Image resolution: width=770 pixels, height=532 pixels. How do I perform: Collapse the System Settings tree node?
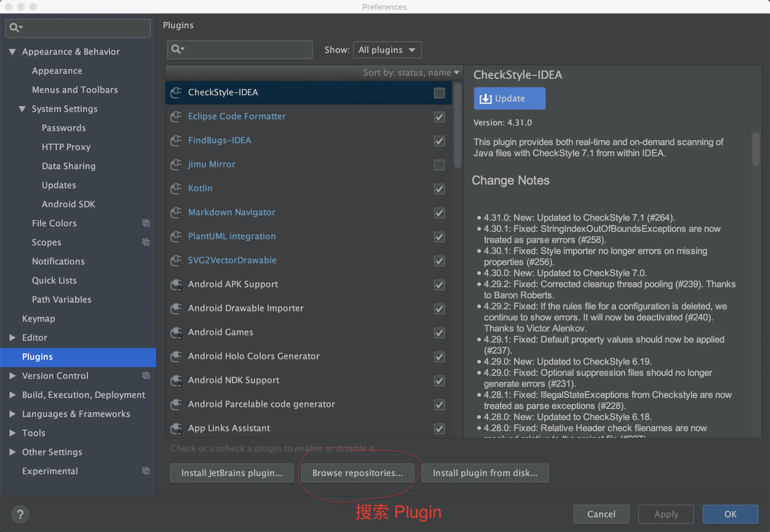point(22,109)
